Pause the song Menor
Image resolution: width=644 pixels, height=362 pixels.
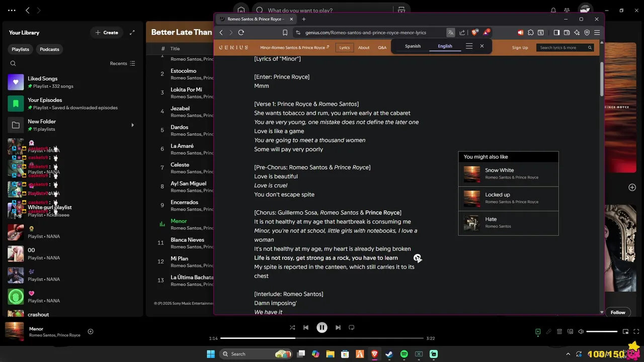[322, 327]
